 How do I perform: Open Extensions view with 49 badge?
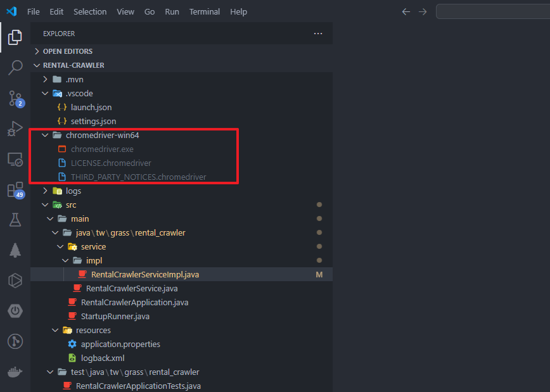click(x=15, y=190)
